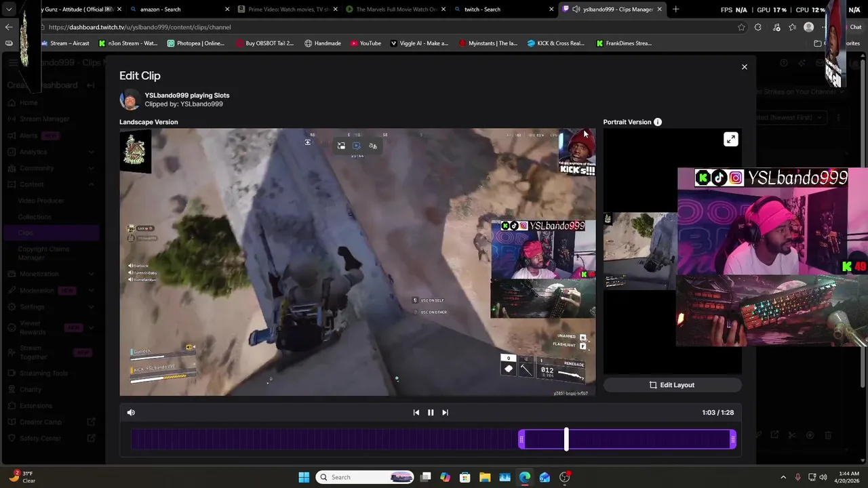The width and height of the screenshot is (868, 488).
Task: Switch to the amazon - Search tab
Action: (x=178, y=9)
